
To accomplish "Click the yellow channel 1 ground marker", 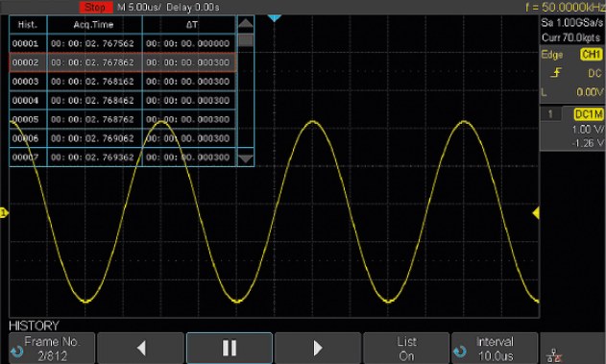I will click(4, 212).
